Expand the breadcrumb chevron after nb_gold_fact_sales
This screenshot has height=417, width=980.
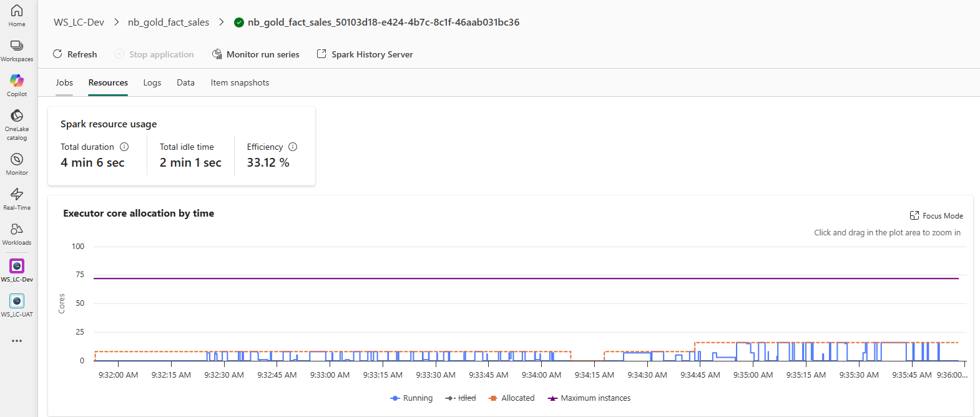click(221, 22)
